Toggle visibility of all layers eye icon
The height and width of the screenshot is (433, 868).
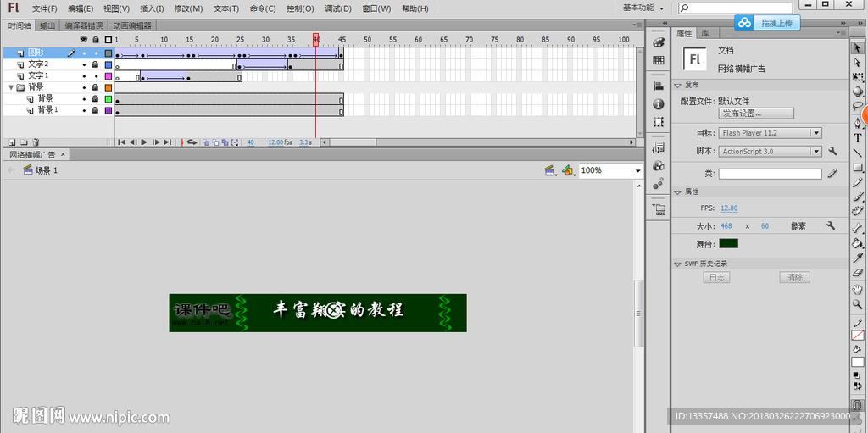pos(84,39)
